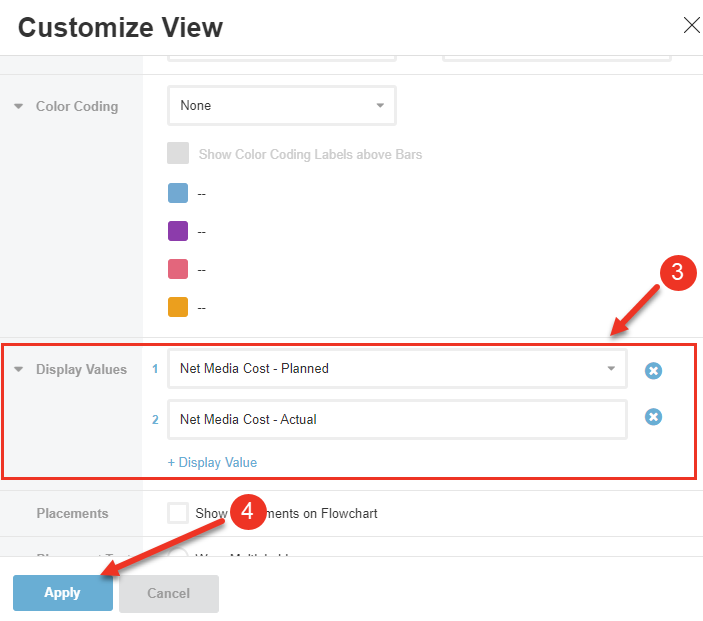Screen dimensions: 703x621
Task: Click the Display Values label text
Action: pyautogui.click(x=82, y=369)
